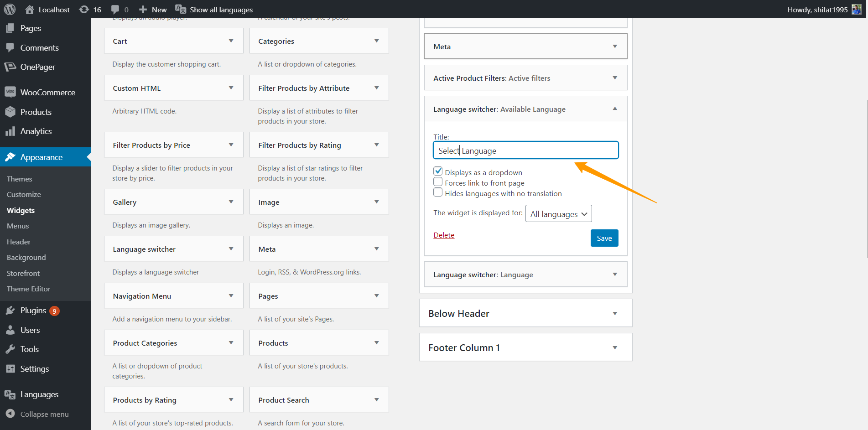Check Hides languages with no translation
Viewport: 868px width, 430px height.
(438, 192)
